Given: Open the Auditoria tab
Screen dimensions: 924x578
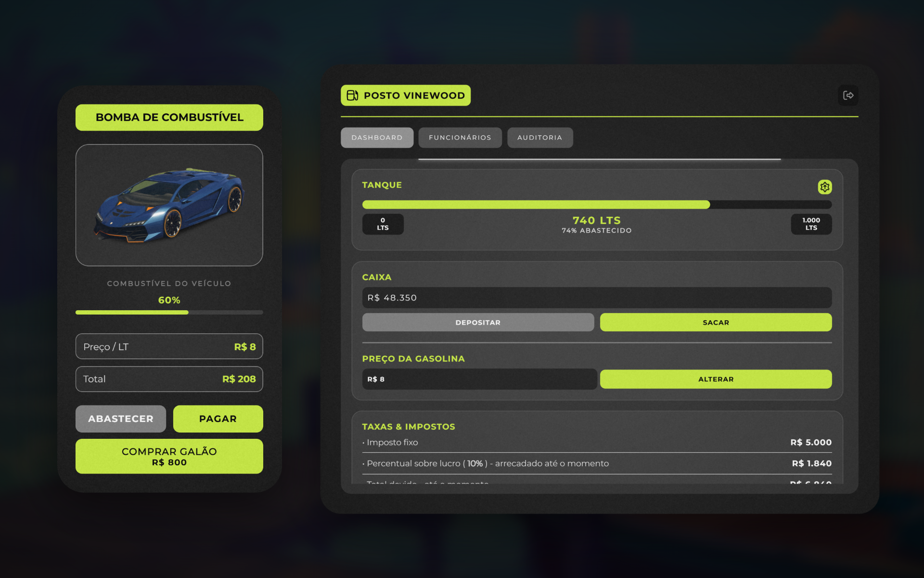Looking at the screenshot, I should point(540,138).
